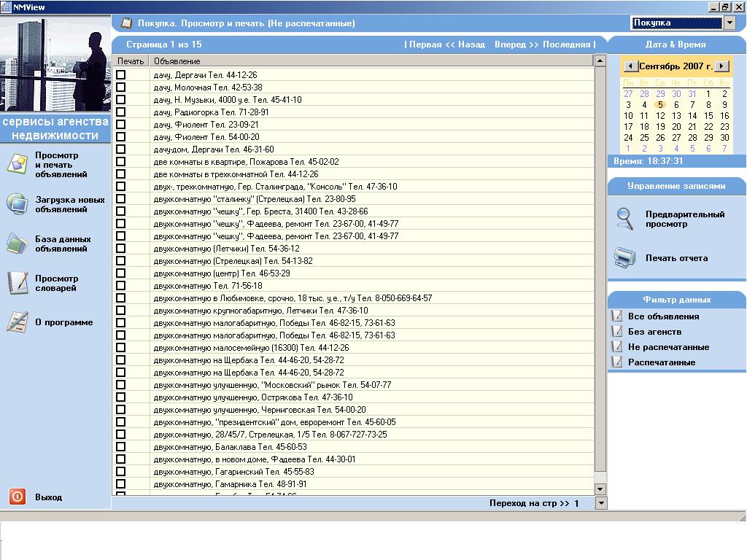The image size is (747, 560).
Task: Click icon next to Распечатанные filter
Action: coord(617,362)
